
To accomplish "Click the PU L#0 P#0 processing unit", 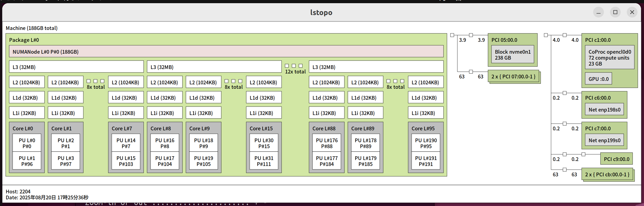I will pos(27,143).
